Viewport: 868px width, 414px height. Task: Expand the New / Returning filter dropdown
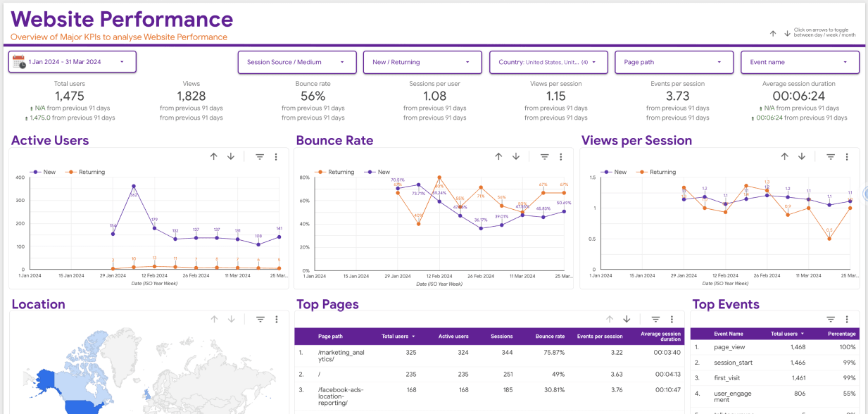tap(422, 62)
